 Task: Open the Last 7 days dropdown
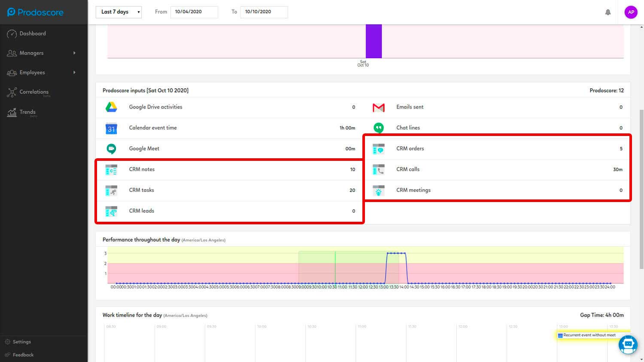pyautogui.click(x=118, y=12)
